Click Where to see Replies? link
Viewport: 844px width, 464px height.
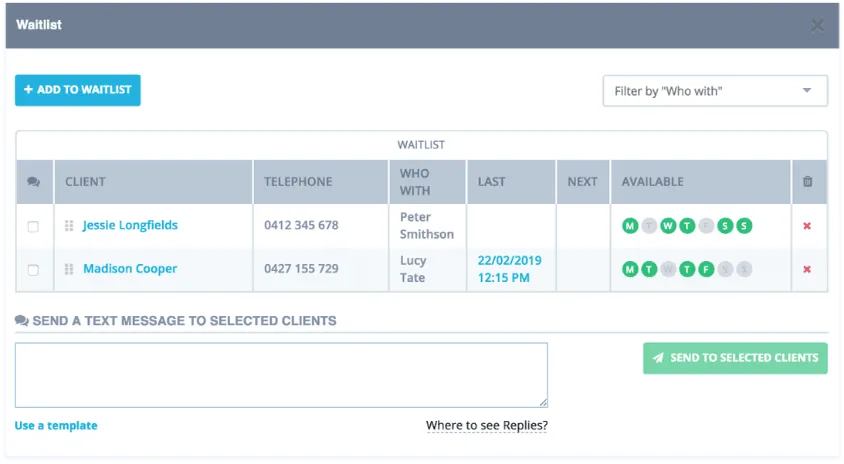pos(487,425)
